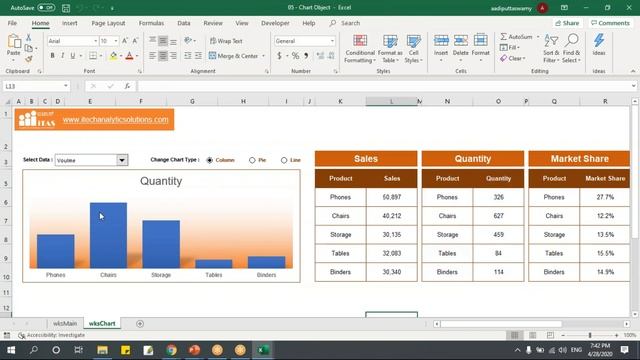Click the Format Painter brush icon
The height and width of the screenshot is (360, 640).
pos(29,59)
